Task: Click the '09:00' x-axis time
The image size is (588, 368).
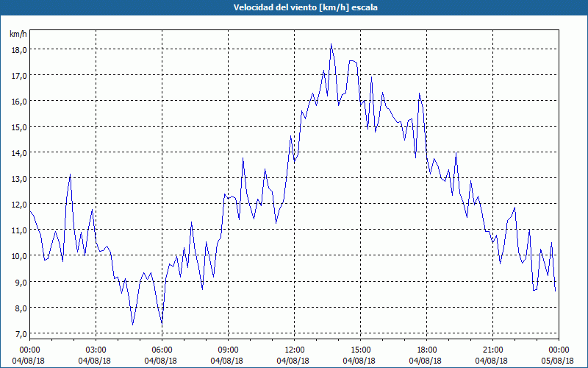Action: click(x=229, y=350)
